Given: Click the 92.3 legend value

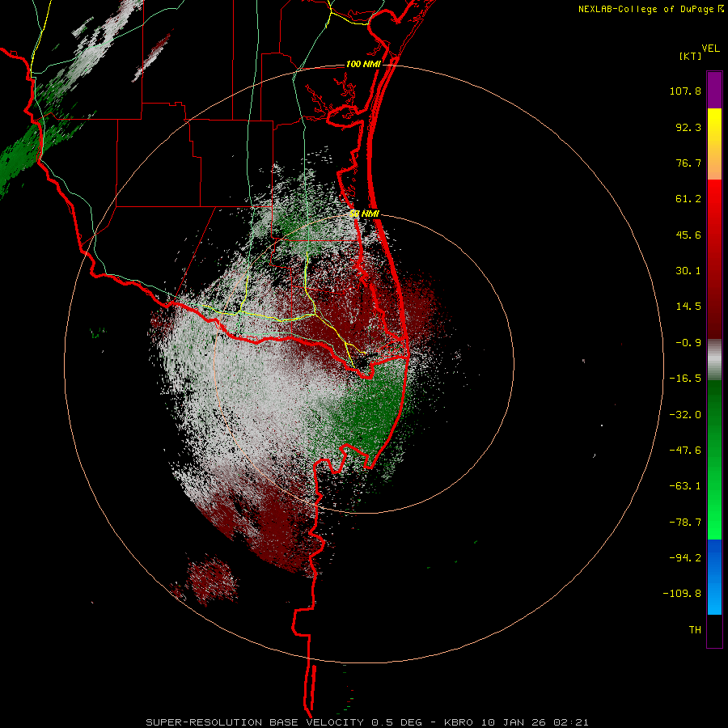Looking at the screenshot, I should (x=688, y=127).
